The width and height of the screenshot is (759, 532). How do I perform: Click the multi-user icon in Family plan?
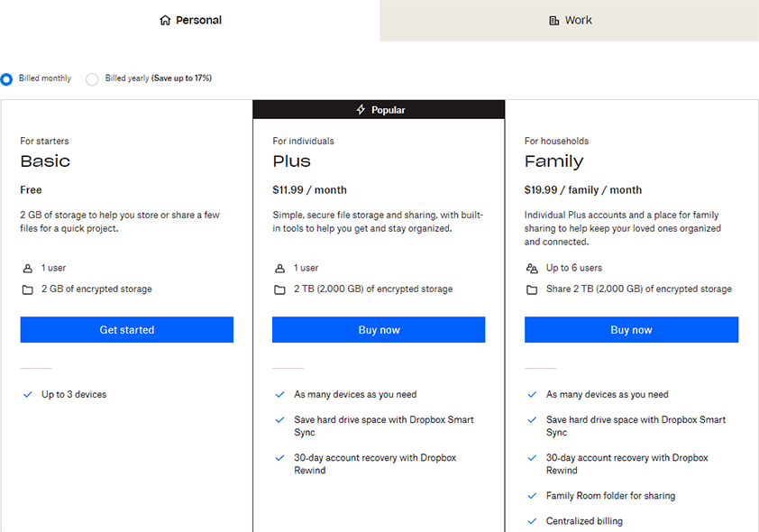coord(532,268)
